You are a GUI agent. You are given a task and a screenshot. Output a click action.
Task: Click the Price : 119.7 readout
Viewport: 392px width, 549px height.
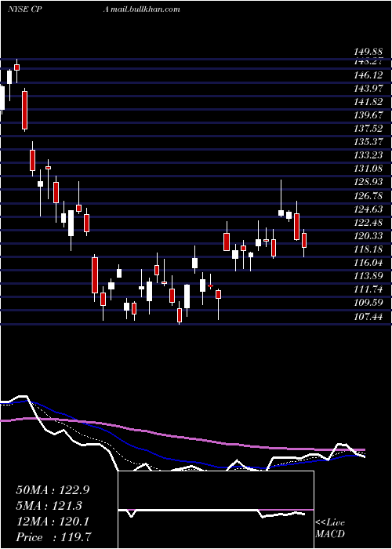point(54,537)
